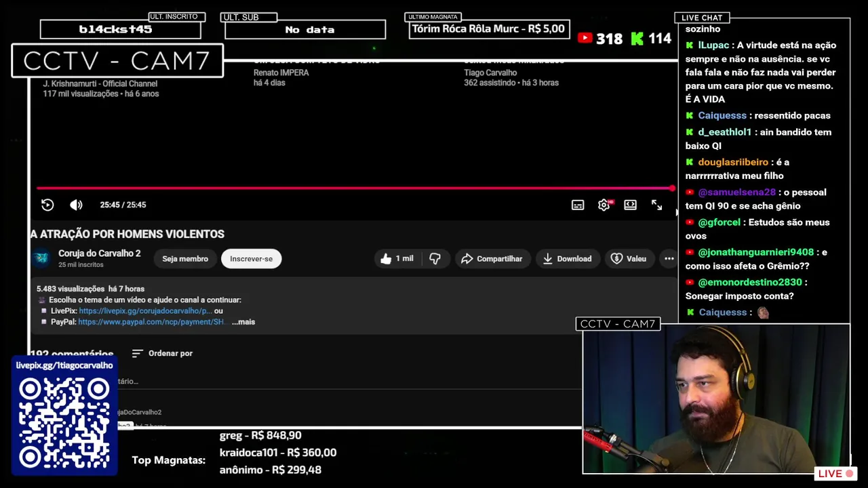This screenshot has width=868, height=488.
Task: Click YouTube icon beside @emonordestino2830 message
Action: 690,282
